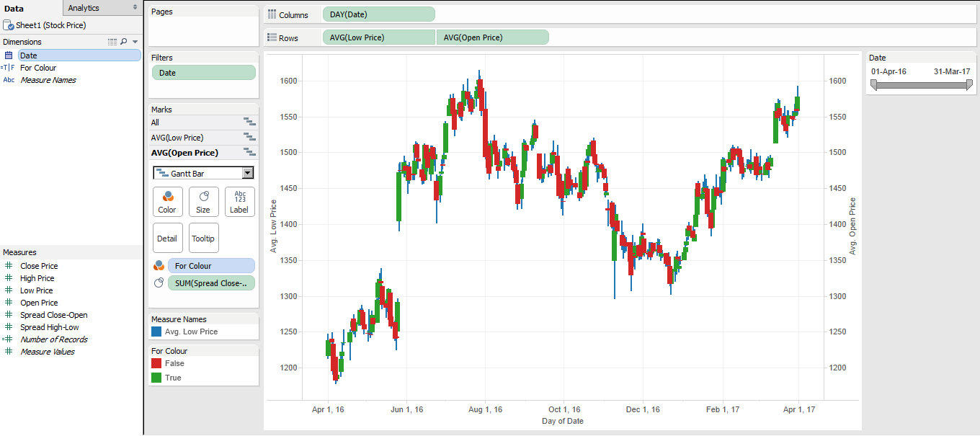Open the Label shelf options
The height and width of the screenshot is (436, 980).
click(239, 201)
